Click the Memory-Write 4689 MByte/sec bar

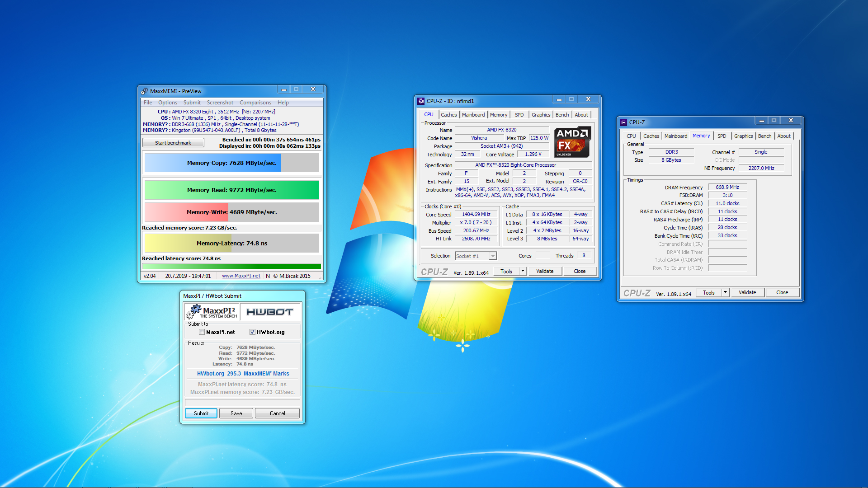coord(232,212)
